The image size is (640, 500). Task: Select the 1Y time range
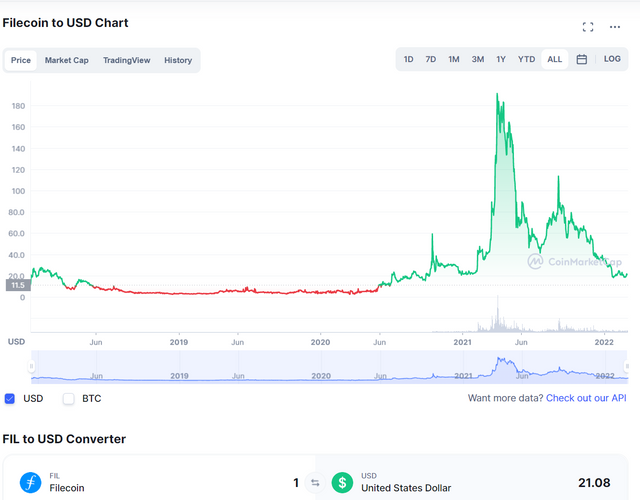point(501,59)
